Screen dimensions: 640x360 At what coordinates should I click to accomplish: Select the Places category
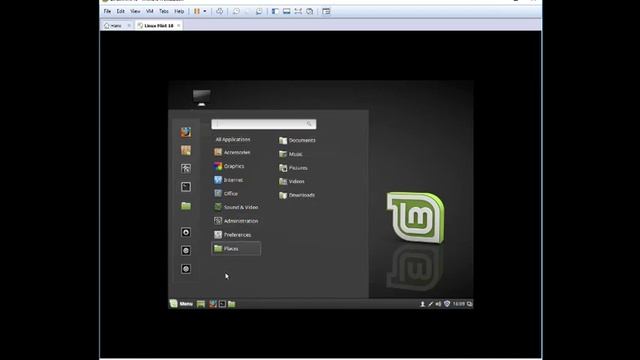236,249
